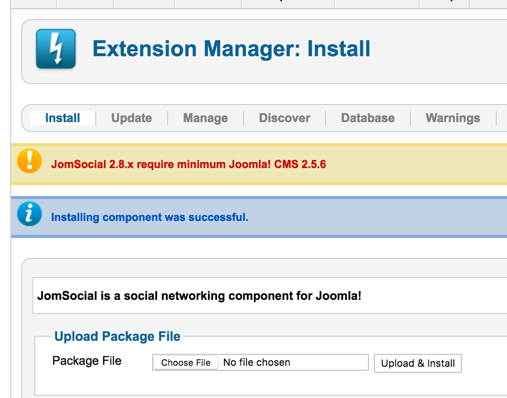507x398 pixels.
Task: Open the Discover tab
Action: coord(285,118)
